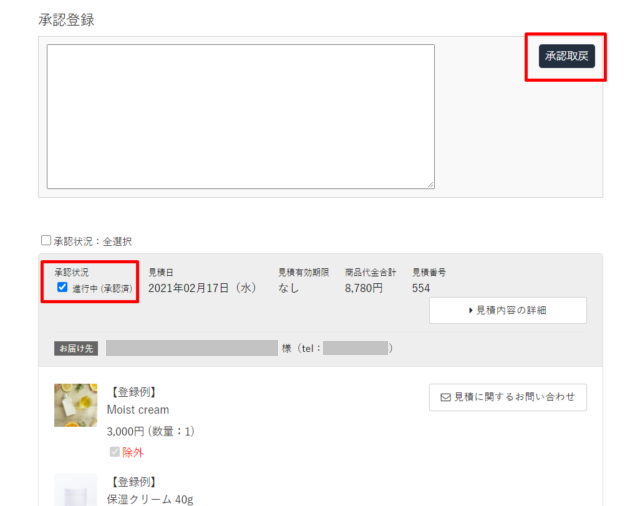
Task: Click the 承認登録 section heading
Action: [x=67, y=20]
